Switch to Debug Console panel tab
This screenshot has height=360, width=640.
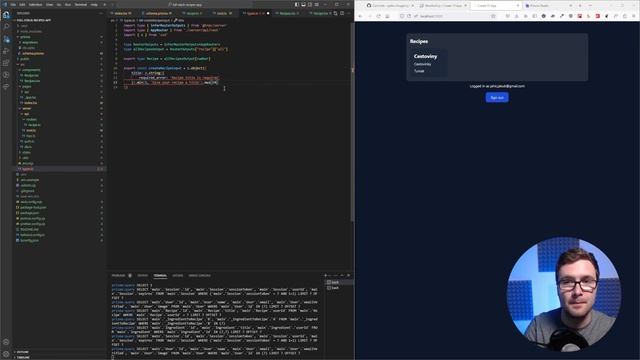tap(199, 276)
